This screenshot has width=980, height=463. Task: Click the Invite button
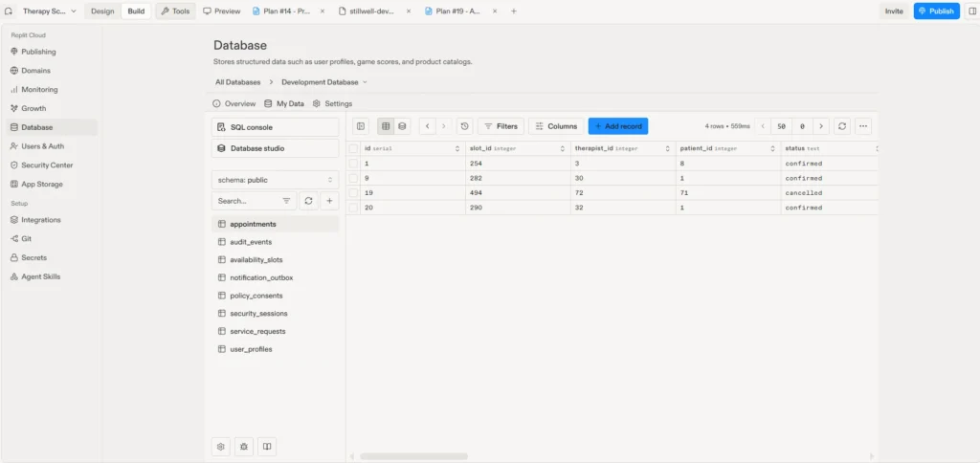(x=894, y=11)
